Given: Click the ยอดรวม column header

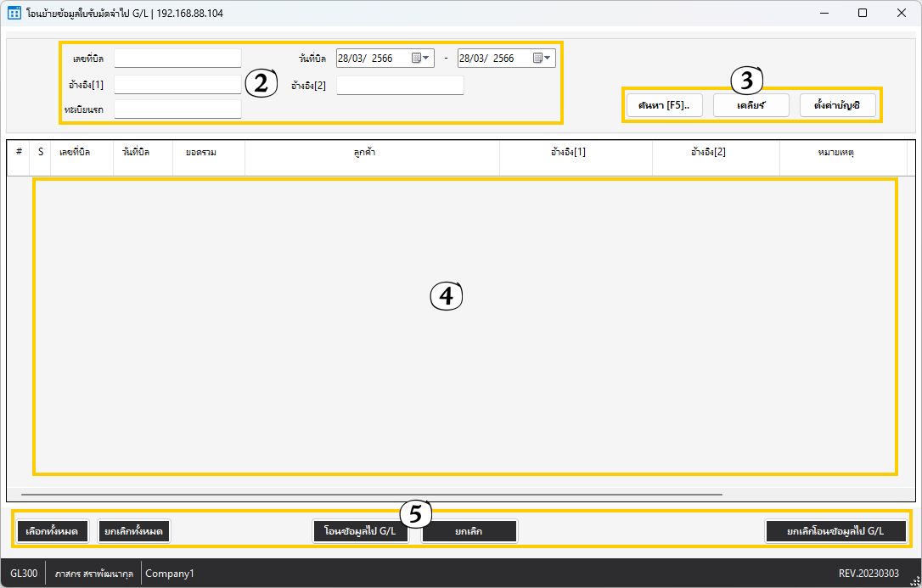Looking at the screenshot, I should pos(194,152).
